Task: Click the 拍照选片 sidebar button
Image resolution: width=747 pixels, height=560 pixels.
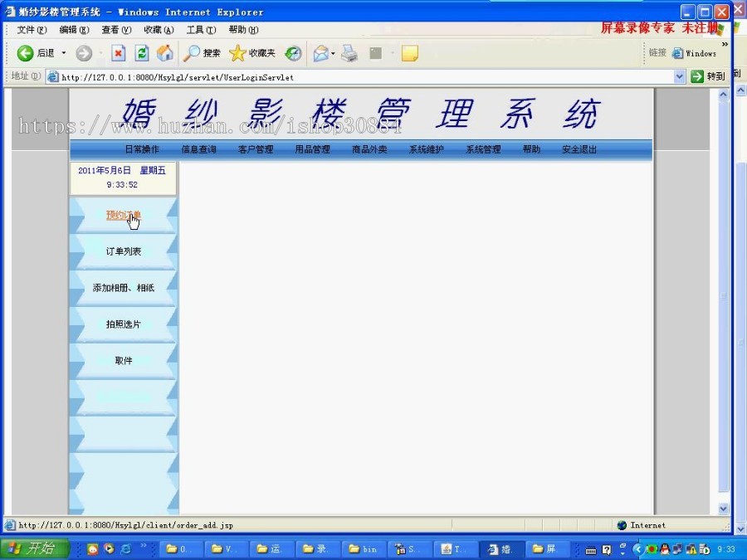Action: click(123, 324)
